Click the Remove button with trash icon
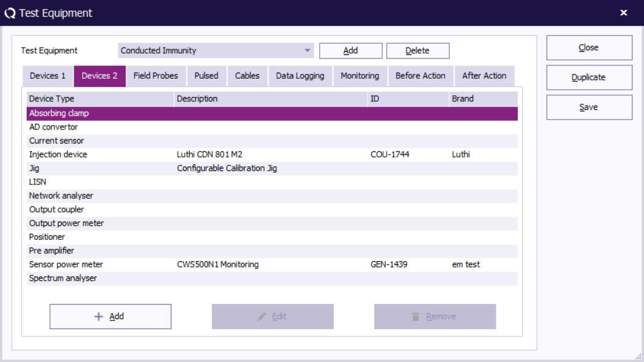This screenshot has height=362, width=644. tap(435, 316)
